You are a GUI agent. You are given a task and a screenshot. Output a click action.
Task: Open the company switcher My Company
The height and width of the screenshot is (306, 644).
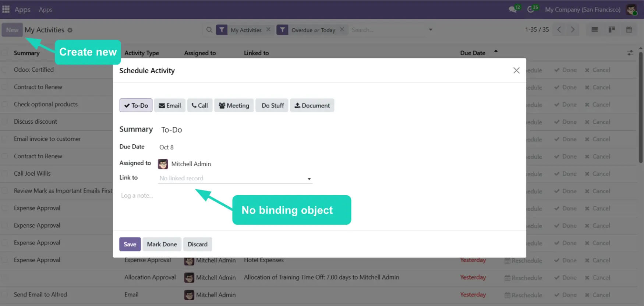click(x=583, y=10)
